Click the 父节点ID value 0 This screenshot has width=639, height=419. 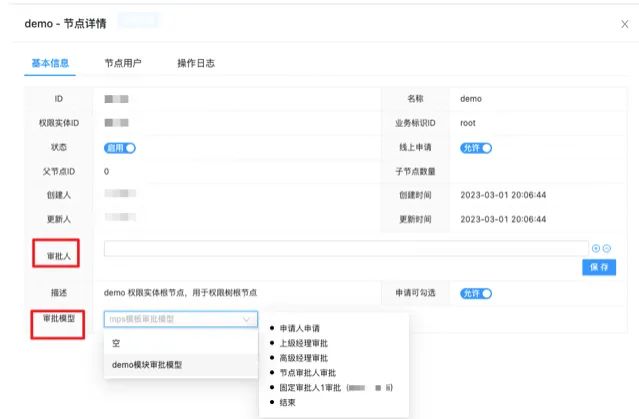point(106,172)
